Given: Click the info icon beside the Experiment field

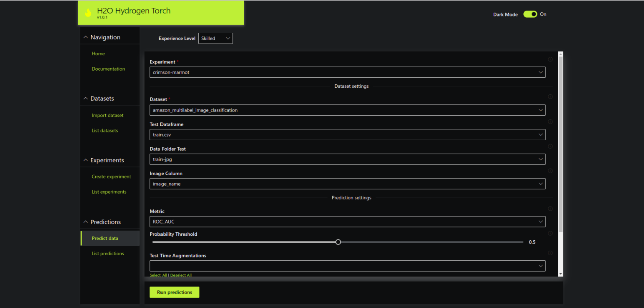Looking at the screenshot, I should click(550, 59).
